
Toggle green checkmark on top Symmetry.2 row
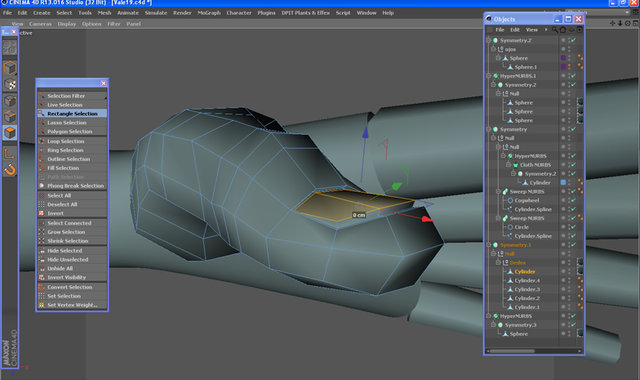(573, 40)
